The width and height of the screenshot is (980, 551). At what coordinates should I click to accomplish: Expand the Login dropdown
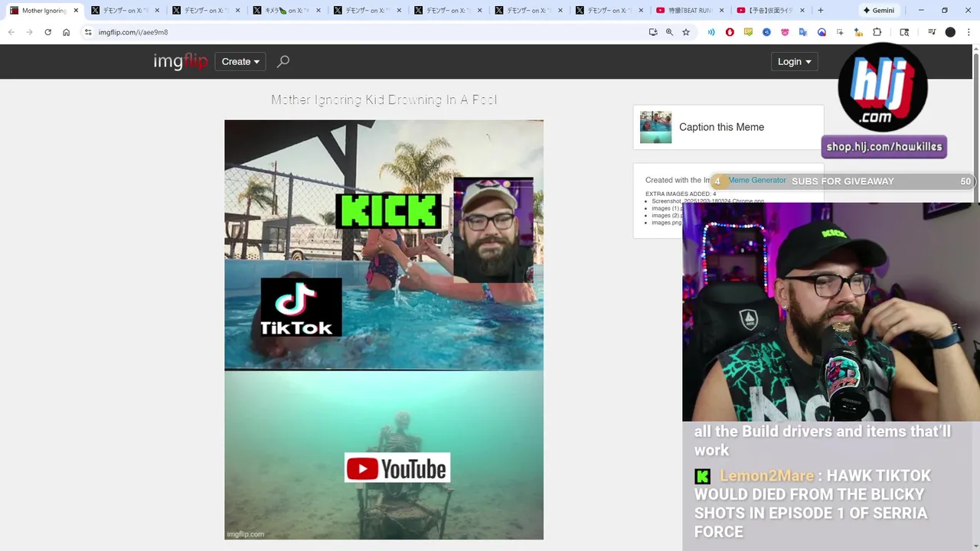coord(794,61)
